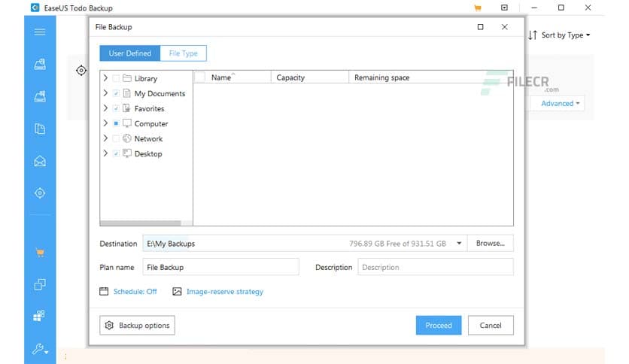Uncheck the Desktop checkbox
Screen dimensions: 629x364
tap(116, 153)
